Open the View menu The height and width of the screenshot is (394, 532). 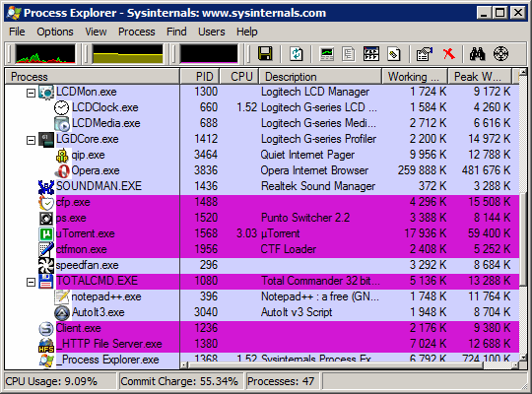point(96,32)
